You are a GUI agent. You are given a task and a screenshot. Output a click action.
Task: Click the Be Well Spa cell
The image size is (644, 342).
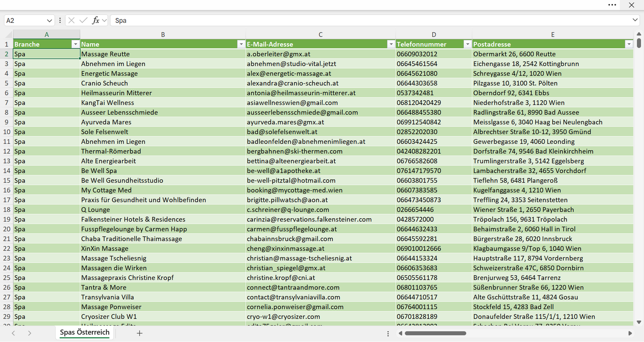click(x=163, y=171)
